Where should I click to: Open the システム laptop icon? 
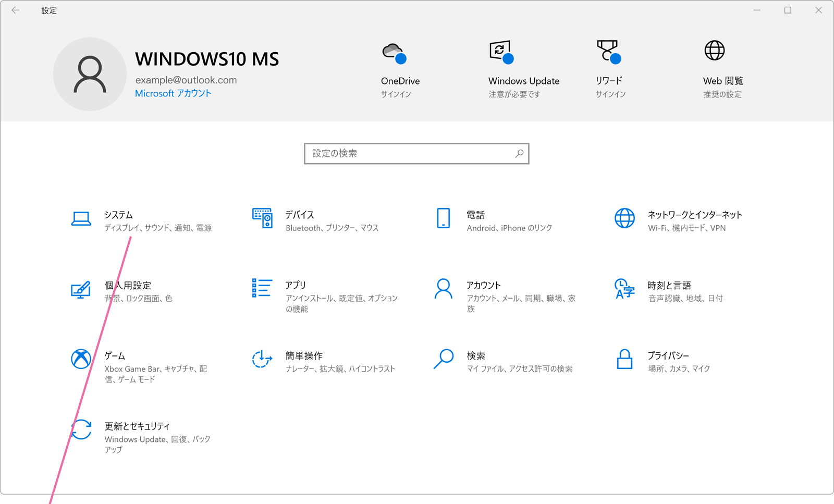tap(81, 219)
